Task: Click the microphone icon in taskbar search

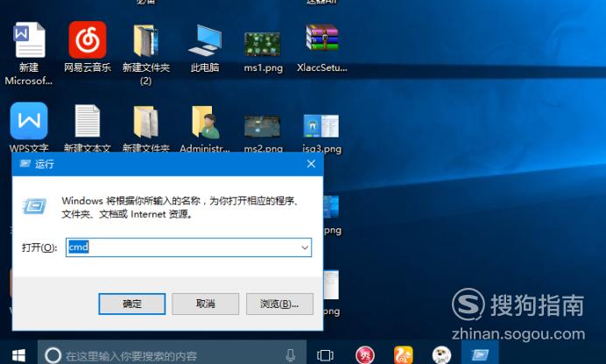Action: 291,355
